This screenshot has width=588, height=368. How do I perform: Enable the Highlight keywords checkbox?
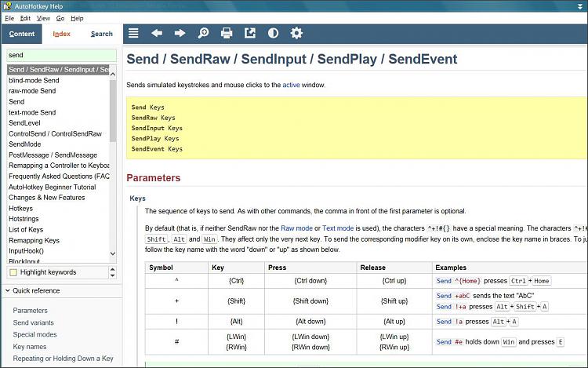coord(13,272)
